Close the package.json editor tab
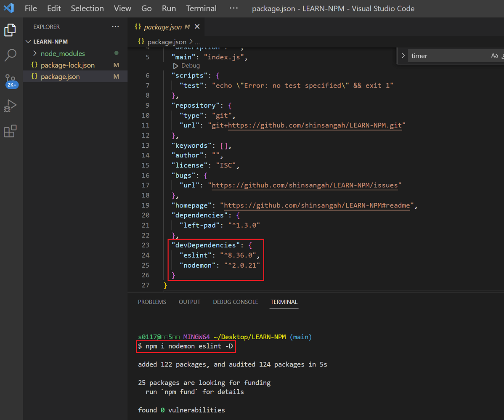Screen dimensions: 504x420 click(x=197, y=27)
